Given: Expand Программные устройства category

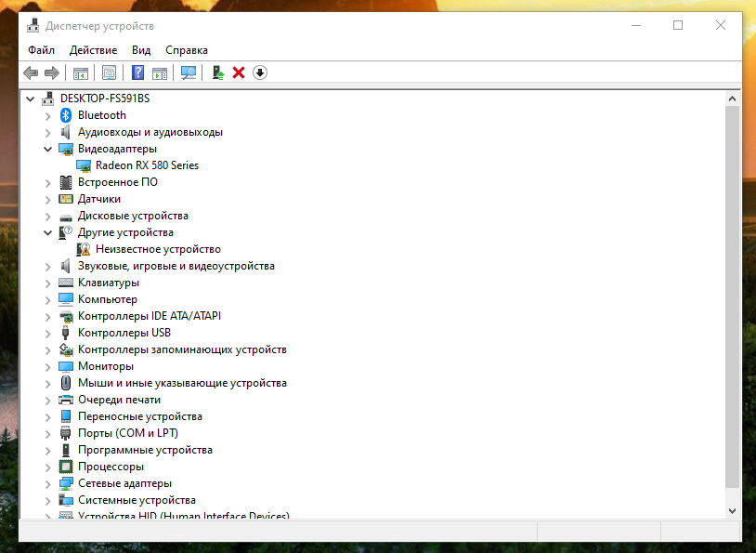Looking at the screenshot, I should [x=47, y=450].
